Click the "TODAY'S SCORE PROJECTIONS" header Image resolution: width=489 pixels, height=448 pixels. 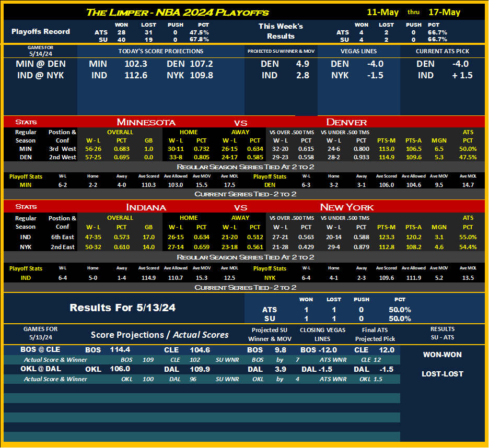(x=161, y=52)
